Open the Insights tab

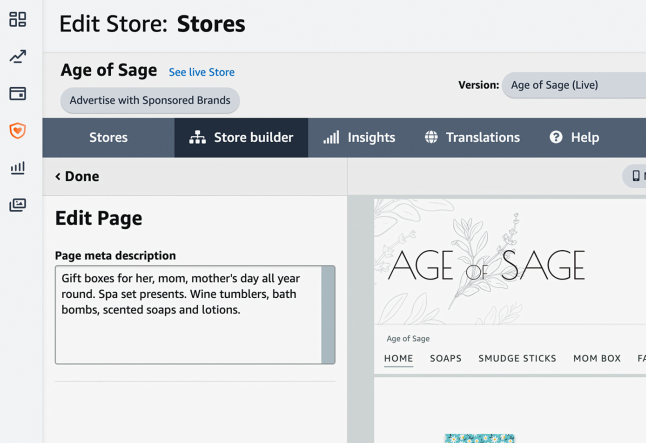point(359,138)
